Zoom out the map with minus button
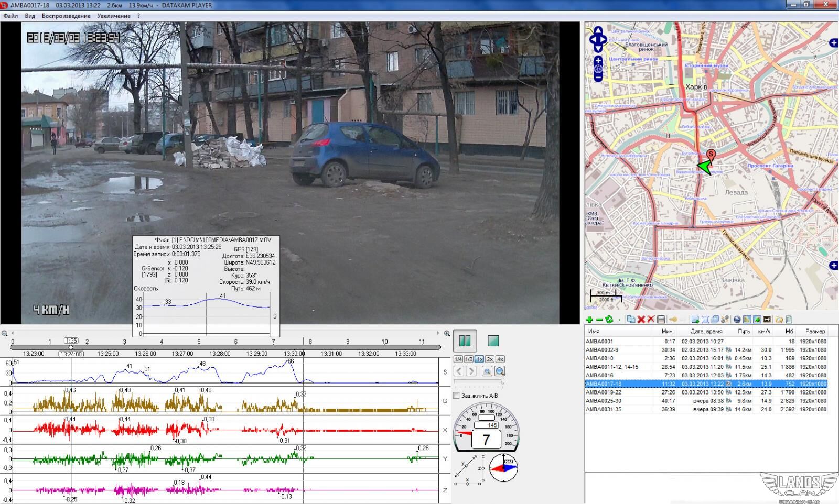 (598, 78)
